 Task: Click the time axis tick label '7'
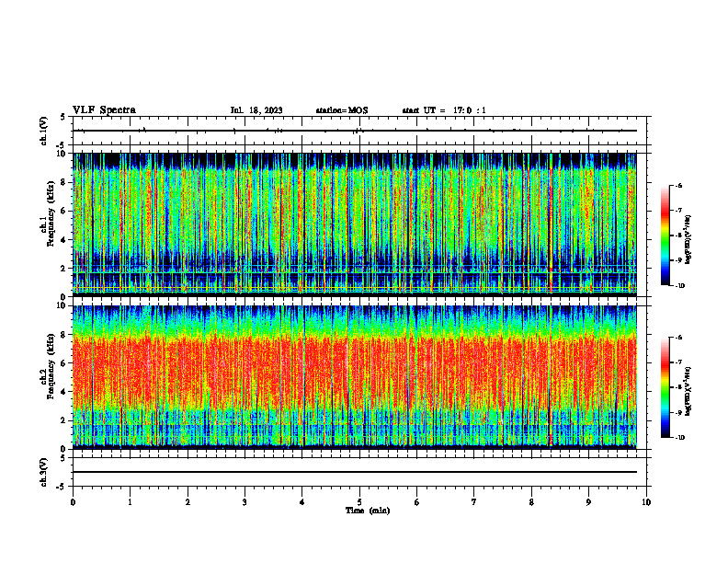pos(474,502)
